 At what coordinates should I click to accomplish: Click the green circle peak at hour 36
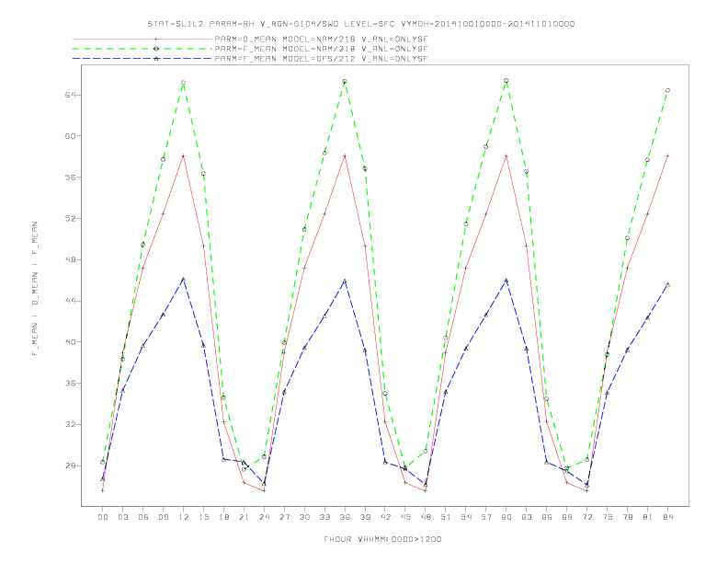(345, 81)
